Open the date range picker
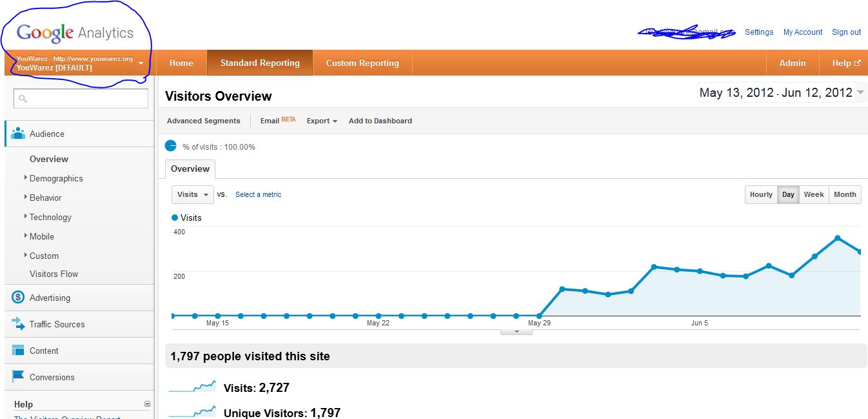The image size is (868, 419). click(x=782, y=93)
